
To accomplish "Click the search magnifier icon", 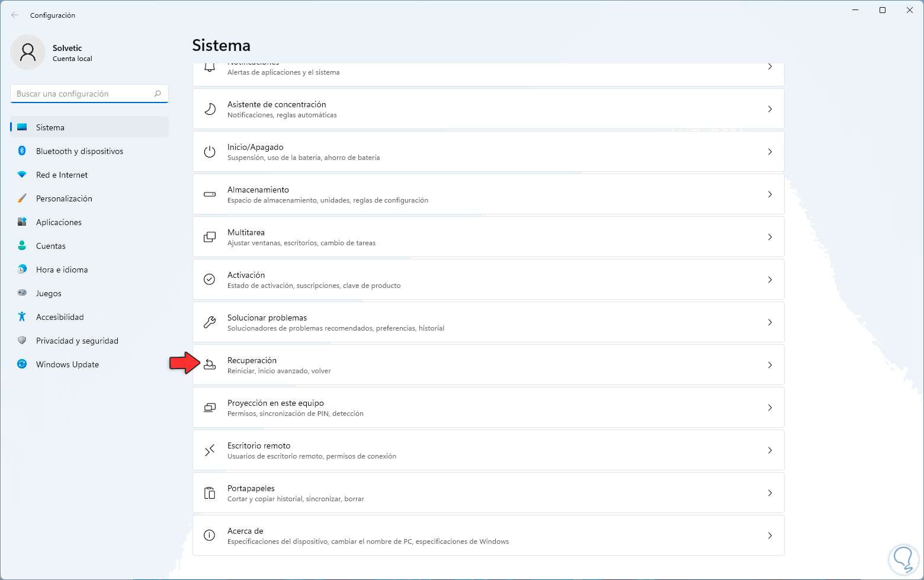I will click(158, 94).
